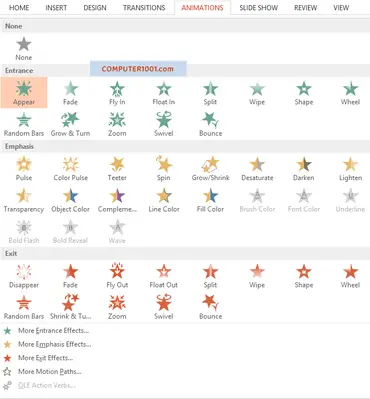The width and height of the screenshot is (370, 399).
Task: Choose the Disappear exit effect
Action: point(24,276)
